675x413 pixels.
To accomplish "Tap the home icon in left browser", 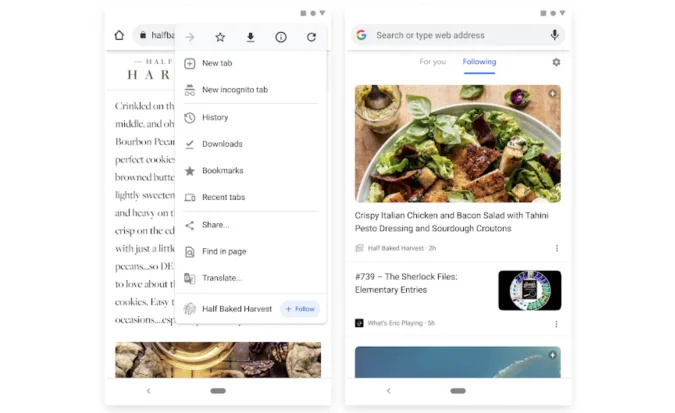I will coord(119,35).
